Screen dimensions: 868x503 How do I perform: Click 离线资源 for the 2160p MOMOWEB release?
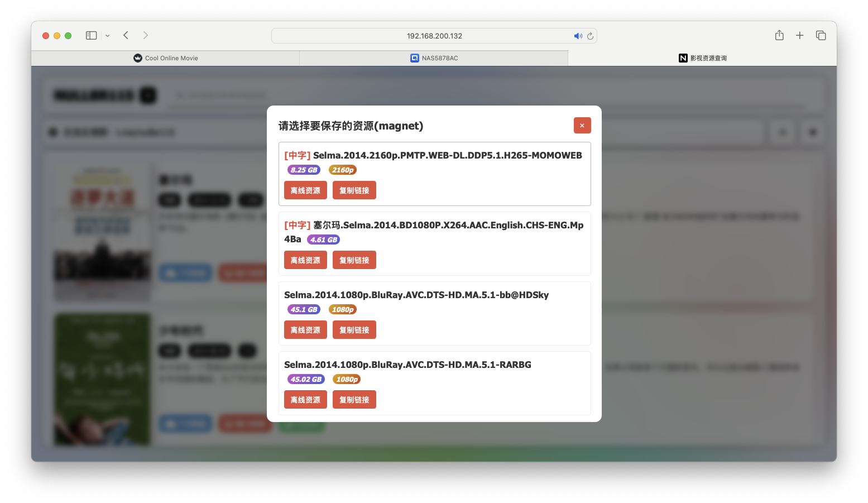(305, 190)
